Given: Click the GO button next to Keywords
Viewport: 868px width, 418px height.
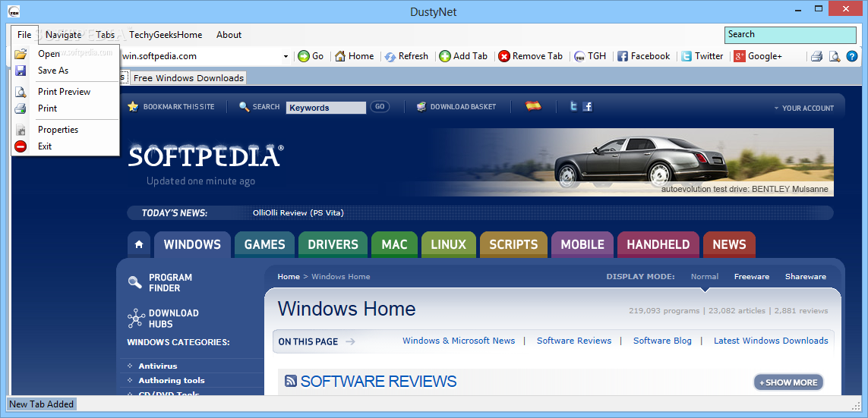Looking at the screenshot, I should 380,107.
